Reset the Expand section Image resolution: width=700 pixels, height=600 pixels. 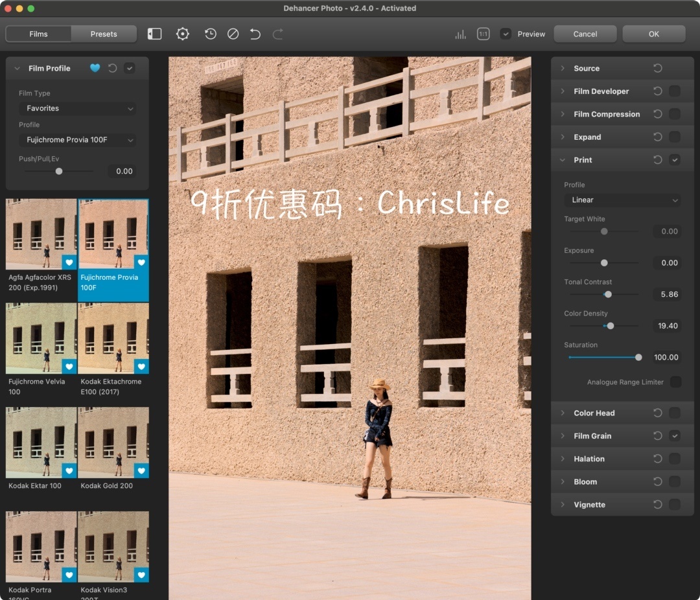(x=658, y=137)
